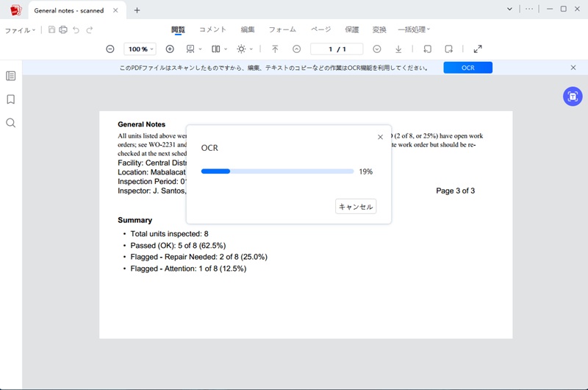
Task: Expand the title bar chevron dropdown
Action: point(509,9)
